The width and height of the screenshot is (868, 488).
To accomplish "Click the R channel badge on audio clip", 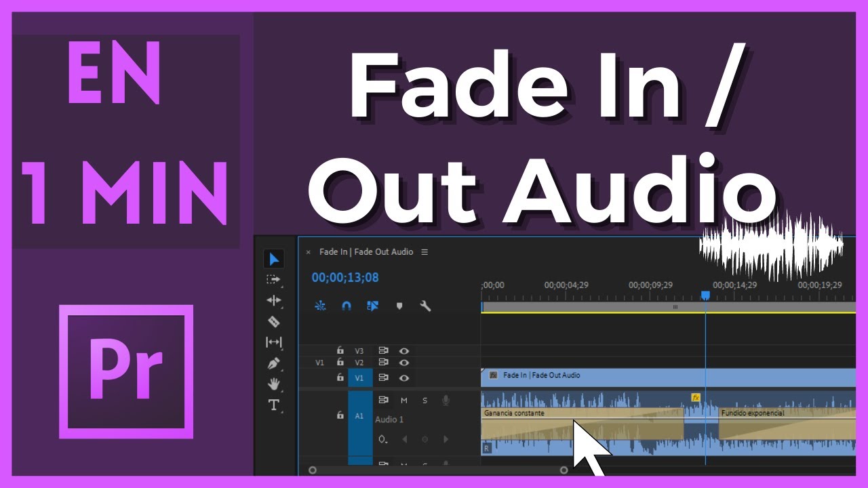I will pos(486,448).
